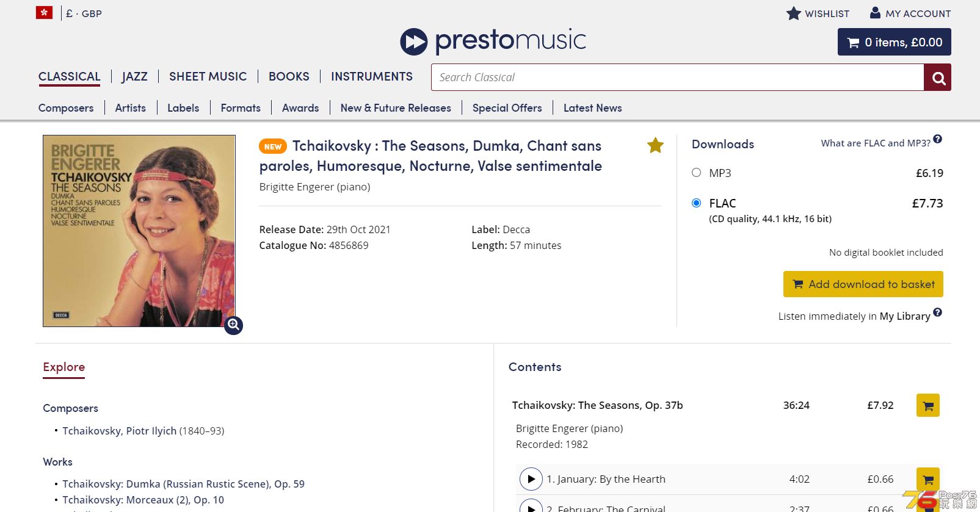Open the basket showing 0 items
The height and width of the screenshot is (512, 980).
point(894,42)
